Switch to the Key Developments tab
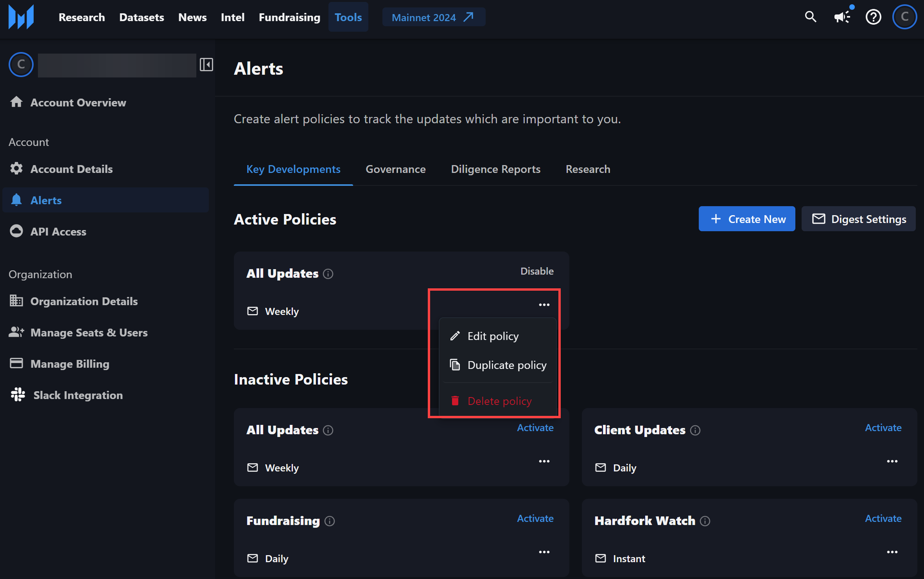Viewport: 924px width, 579px height. coord(293,169)
